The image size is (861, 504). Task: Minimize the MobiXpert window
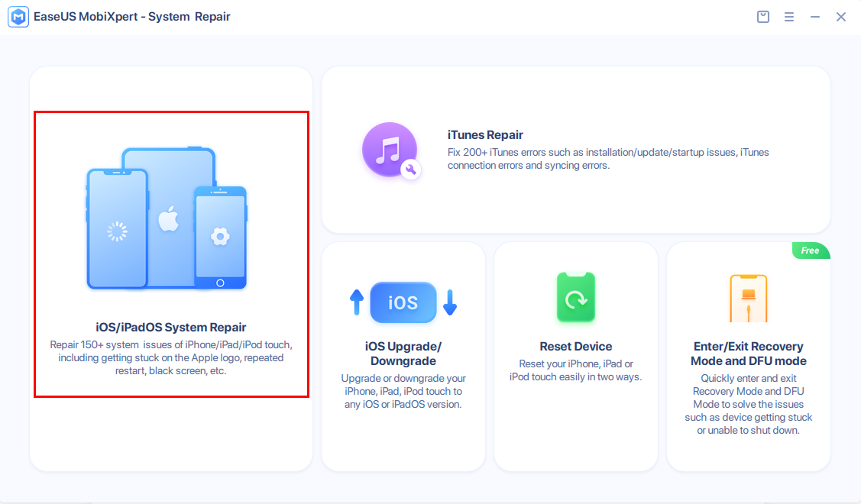pos(815,17)
